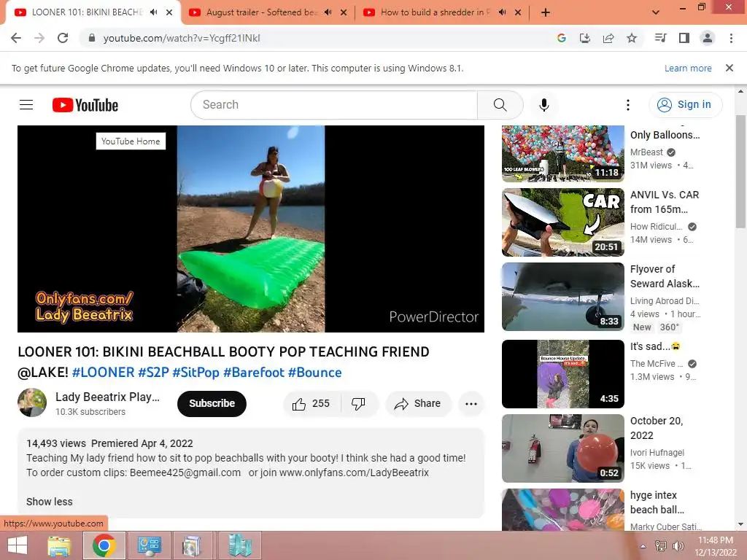Reload the page
The width and height of the screenshot is (747, 560).
(x=63, y=38)
